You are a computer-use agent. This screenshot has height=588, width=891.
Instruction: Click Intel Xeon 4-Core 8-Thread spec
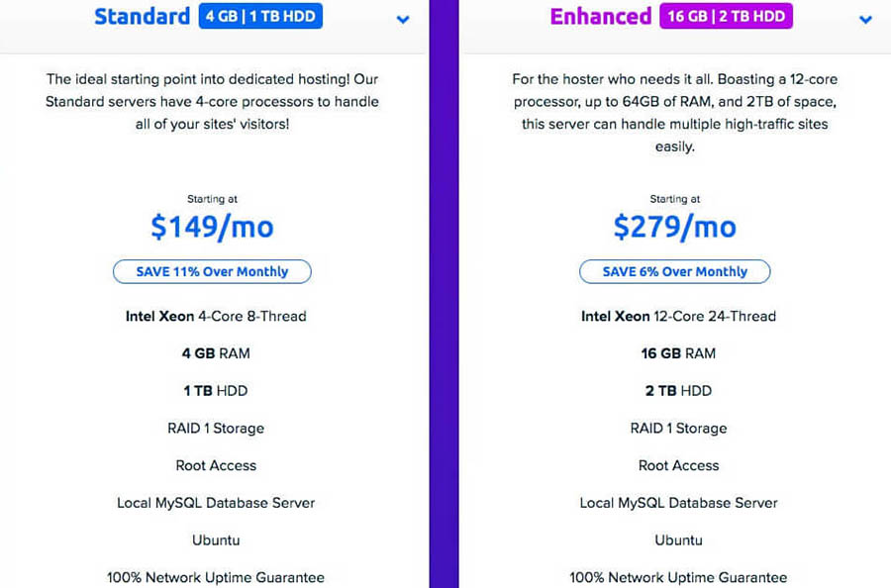pos(216,317)
